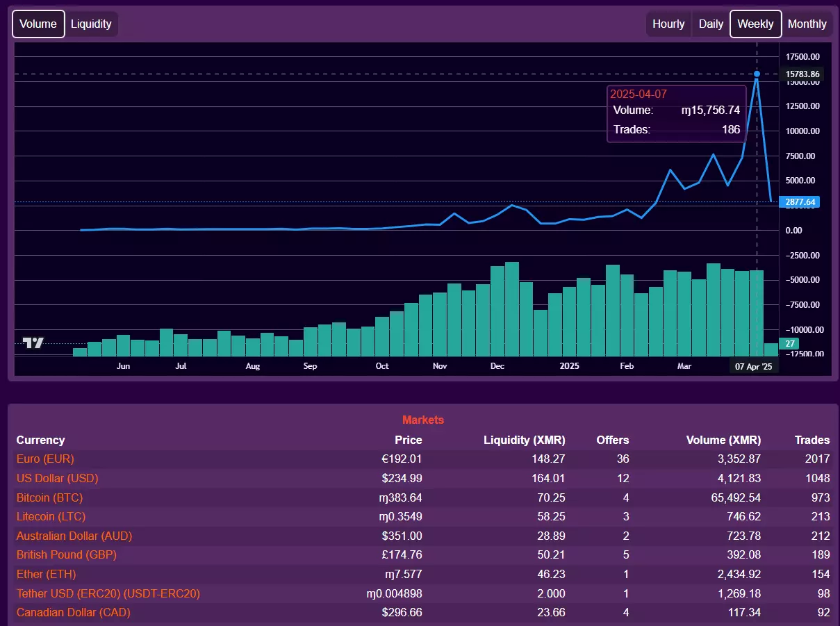Viewport: 840px width, 626px height.
Task: Click Canadian Dollar trades count 92
Action: [x=823, y=612]
